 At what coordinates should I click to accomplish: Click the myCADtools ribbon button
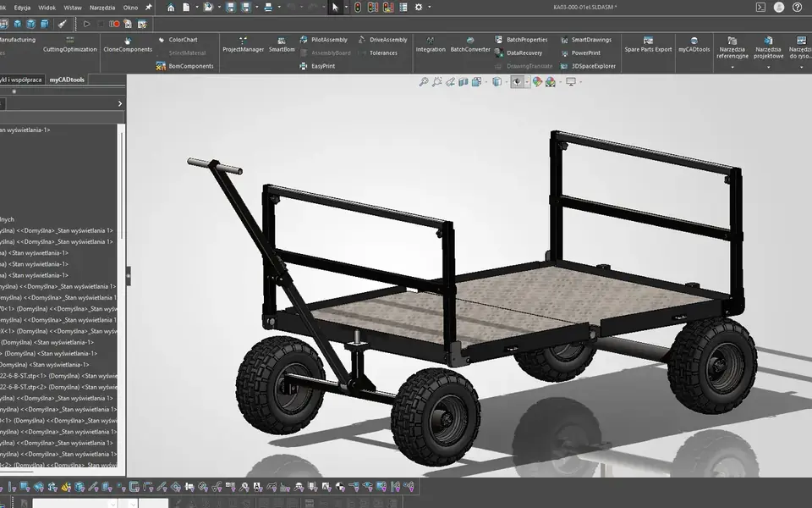[694, 45]
